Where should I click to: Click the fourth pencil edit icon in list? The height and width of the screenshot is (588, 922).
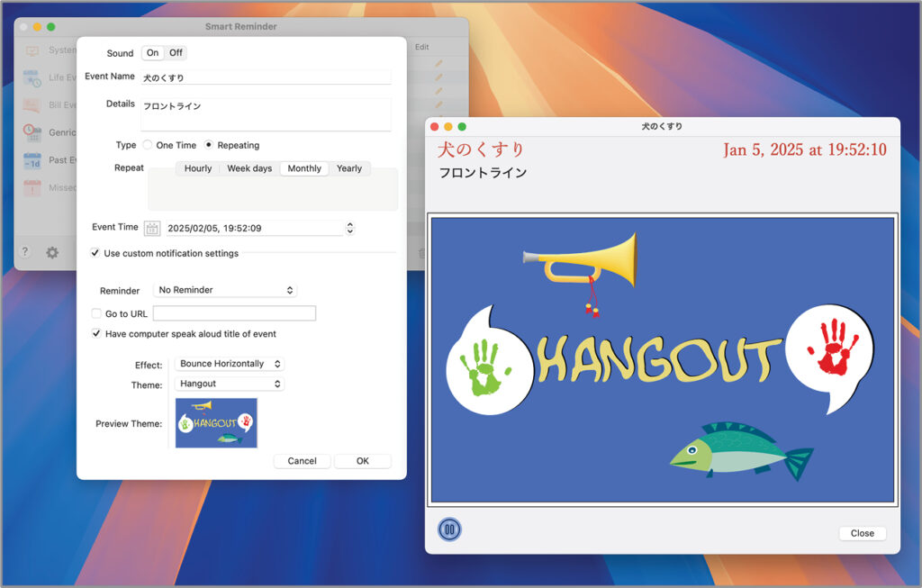438,104
